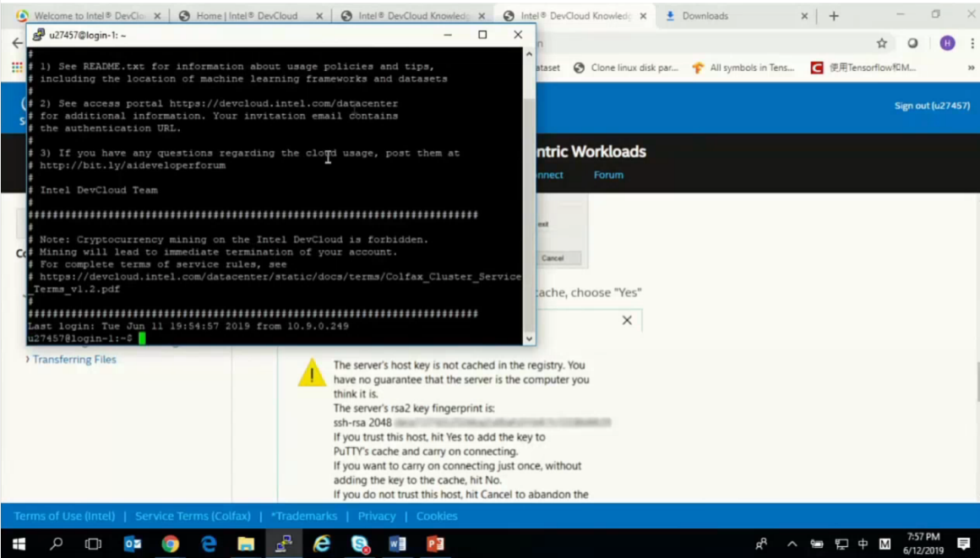Click the PuTTY terminal scroll-down arrow
This screenshot has height=558, width=980.
[x=529, y=339]
